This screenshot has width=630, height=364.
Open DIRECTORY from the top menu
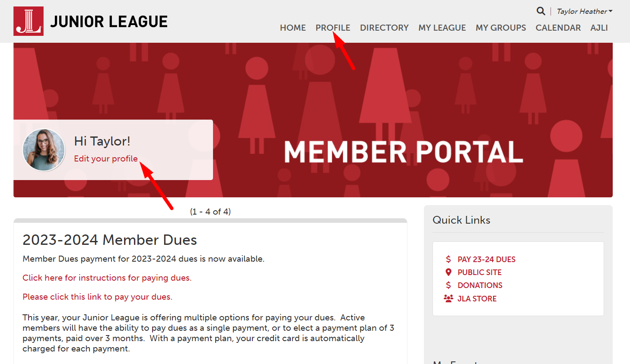click(384, 28)
